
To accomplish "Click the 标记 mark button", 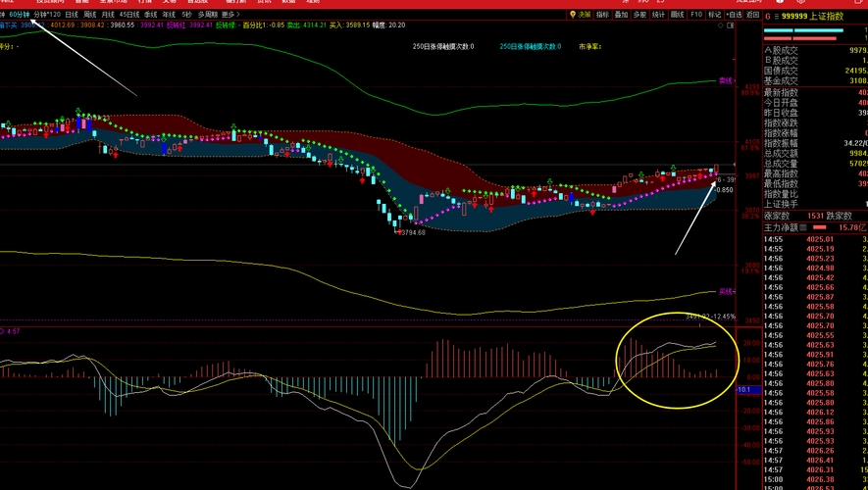I will 715,15.
